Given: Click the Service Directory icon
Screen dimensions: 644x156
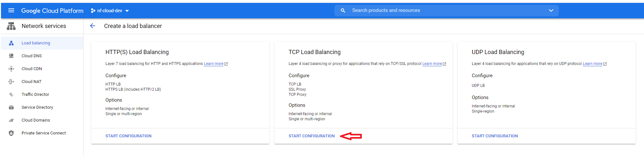Looking at the screenshot, I should pyautogui.click(x=11, y=107).
